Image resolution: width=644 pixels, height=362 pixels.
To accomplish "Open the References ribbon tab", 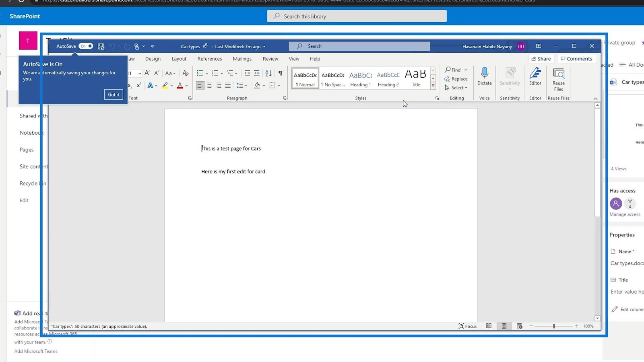I will (x=209, y=59).
